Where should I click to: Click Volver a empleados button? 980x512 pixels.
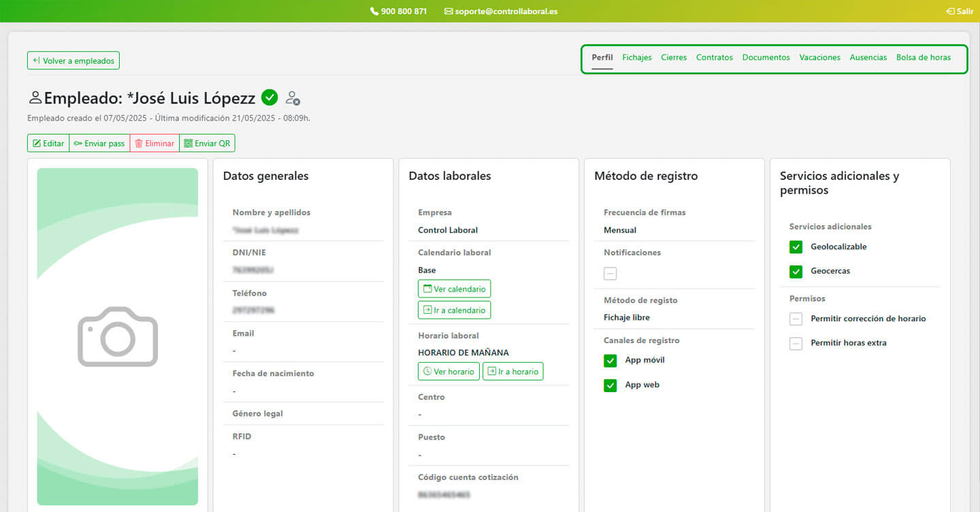[73, 61]
